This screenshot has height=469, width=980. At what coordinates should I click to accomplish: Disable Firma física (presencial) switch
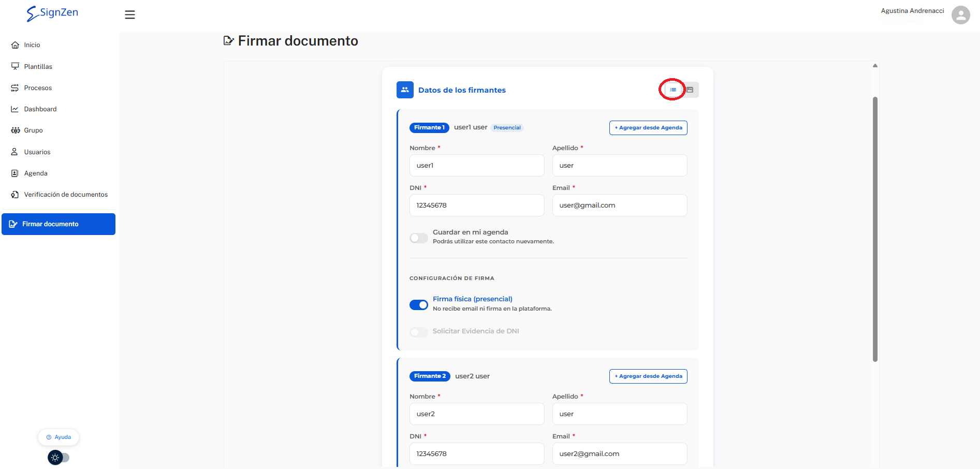click(419, 305)
